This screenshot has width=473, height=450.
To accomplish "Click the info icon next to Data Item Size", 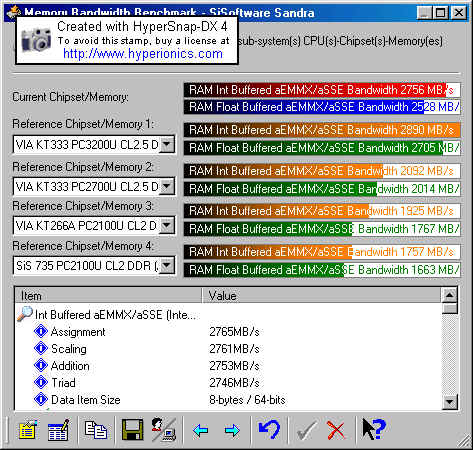I will click(41, 400).
